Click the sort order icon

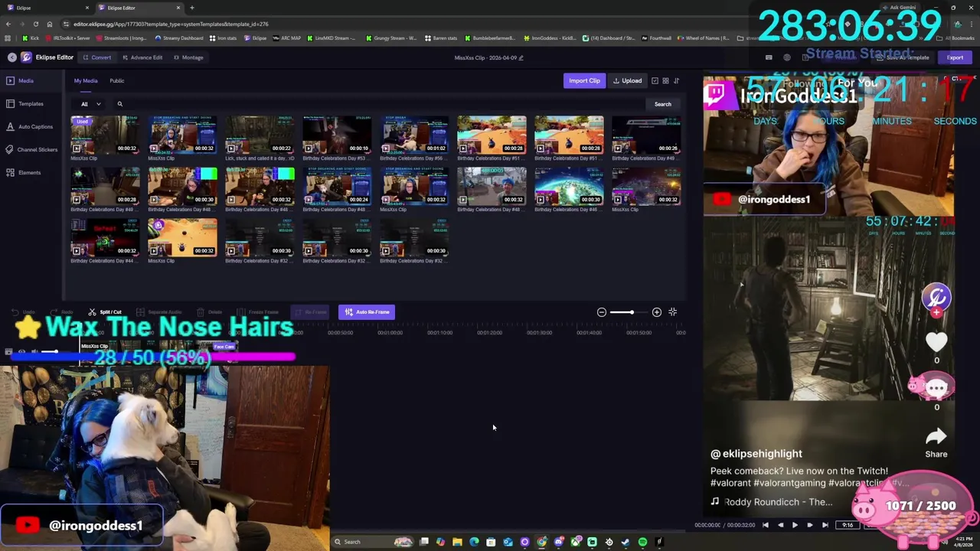click(x=676, y=80)
